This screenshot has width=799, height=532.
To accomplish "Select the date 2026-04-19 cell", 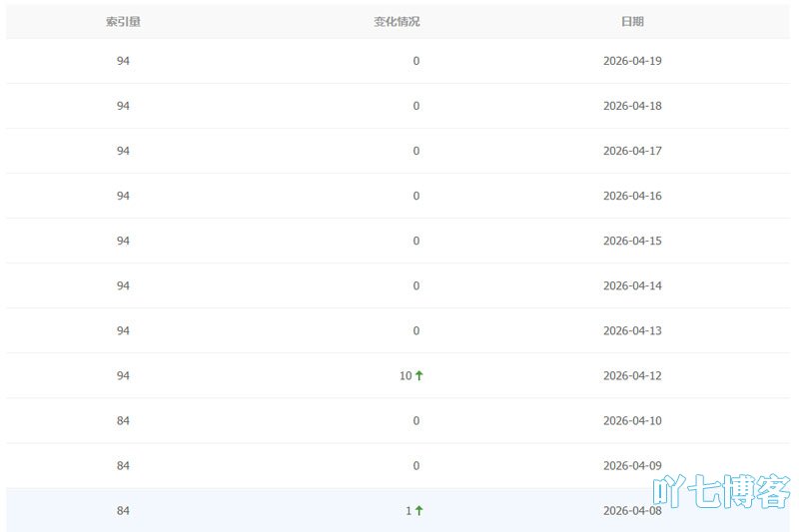I will 632,61.
